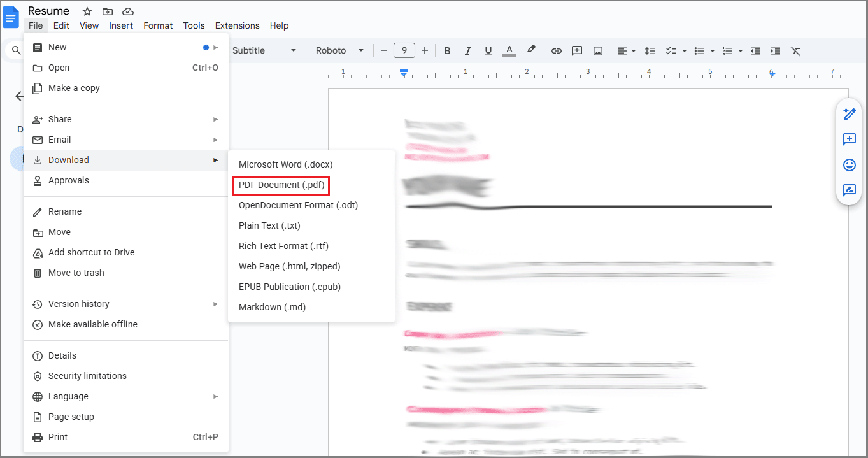Insert an image

597,50
